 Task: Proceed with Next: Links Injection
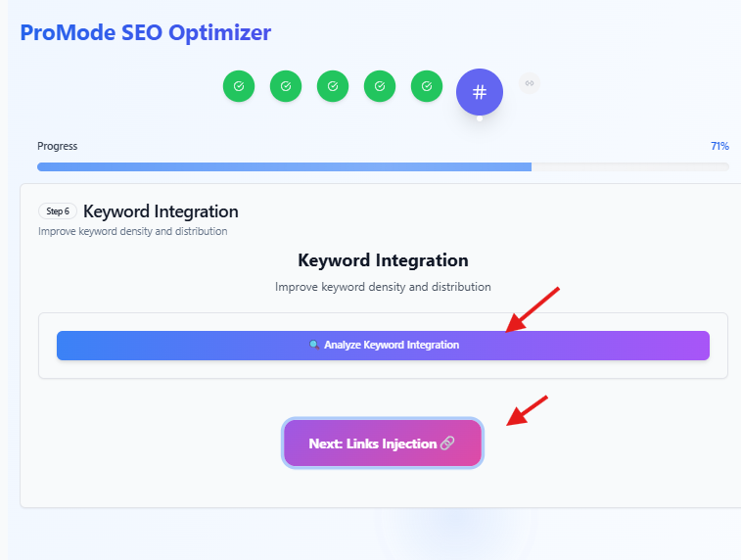click(x=383, y=443)
